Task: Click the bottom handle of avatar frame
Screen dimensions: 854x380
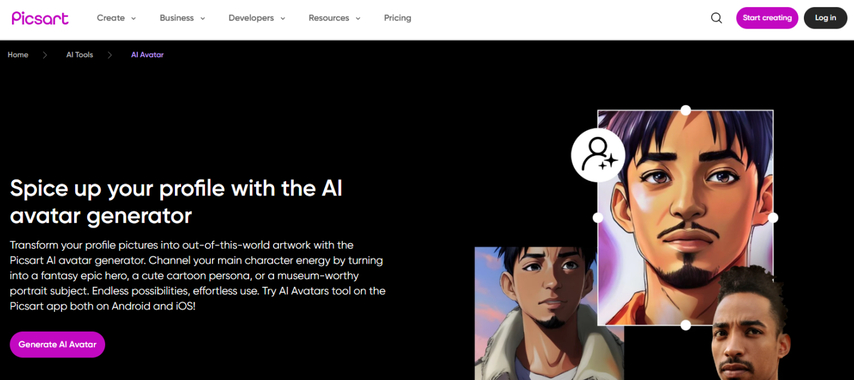Action: click(x=686, y=325)
